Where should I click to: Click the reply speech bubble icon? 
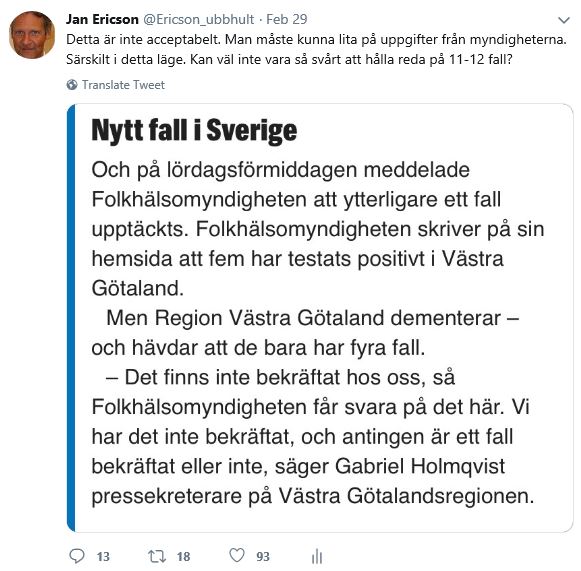77,556
